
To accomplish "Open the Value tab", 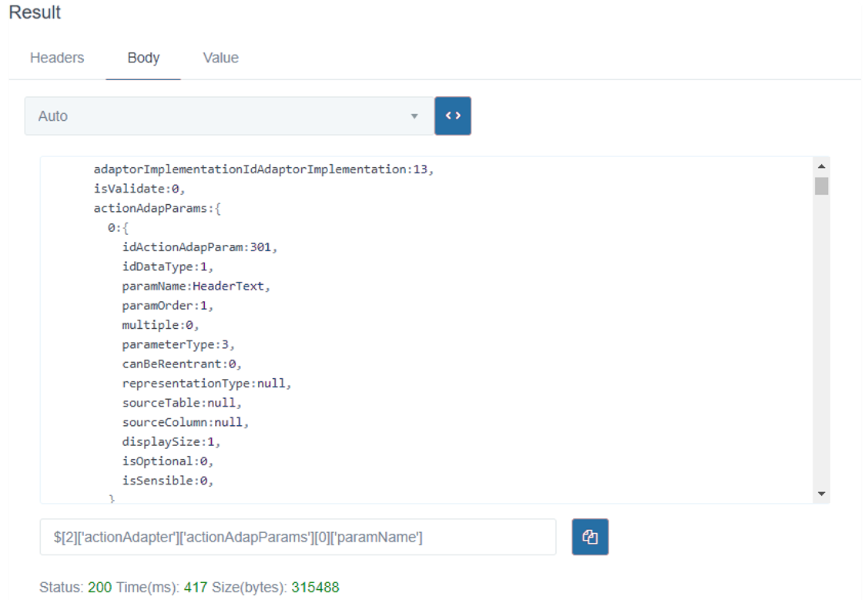I will tap(221, 58).
